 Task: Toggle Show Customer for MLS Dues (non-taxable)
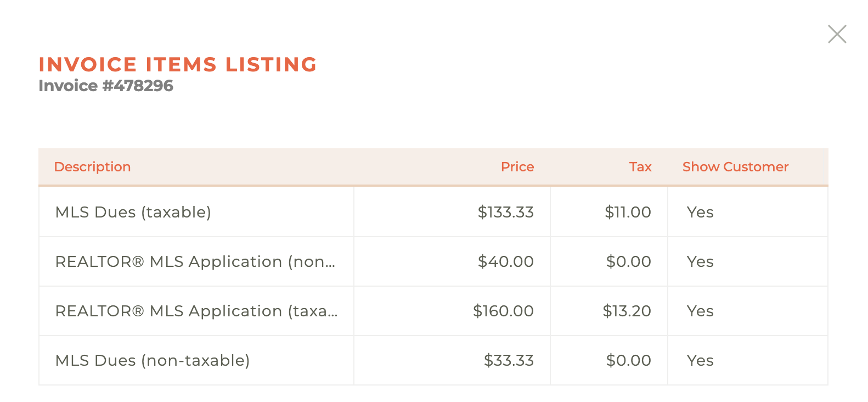(x=700, y=360)
